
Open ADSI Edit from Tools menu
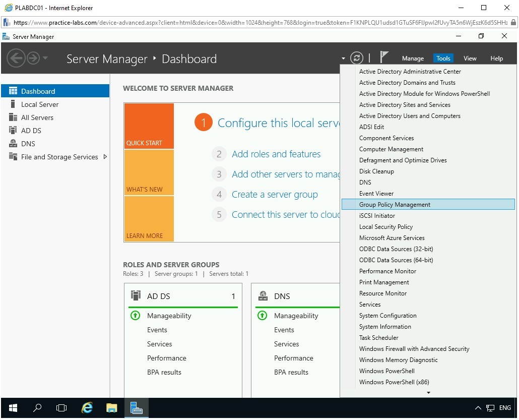coord(428,127)
